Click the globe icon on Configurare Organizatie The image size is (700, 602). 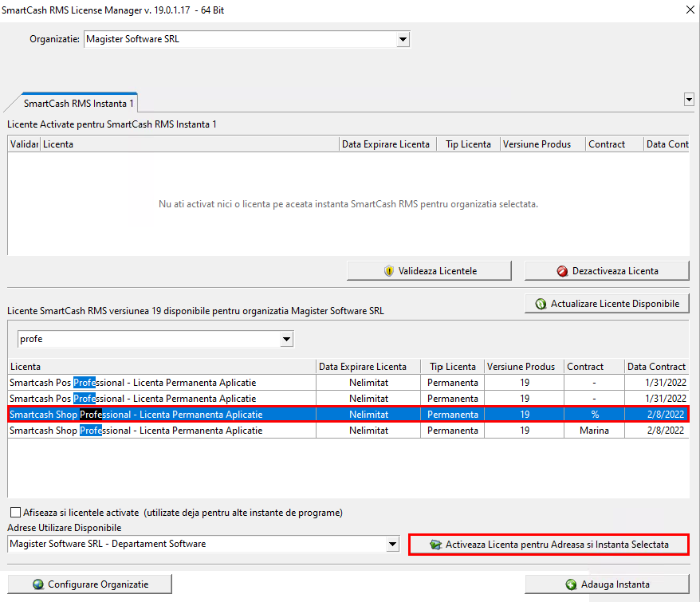click(x=38, y=584)
